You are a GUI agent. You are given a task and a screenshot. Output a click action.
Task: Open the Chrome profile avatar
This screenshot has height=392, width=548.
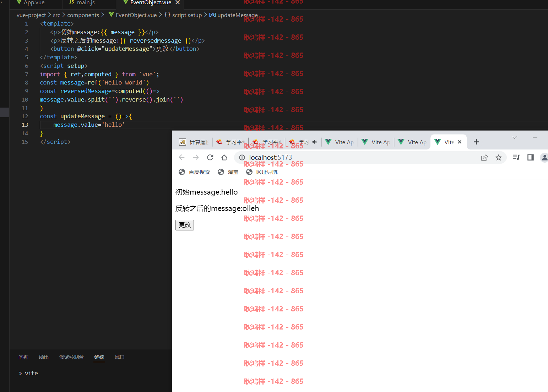(544, 157)
